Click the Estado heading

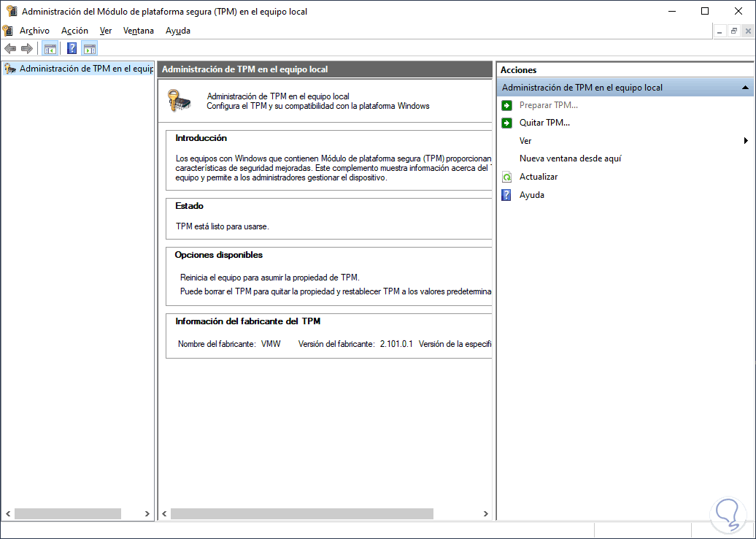pyautogui.click(x=190, y=206)
